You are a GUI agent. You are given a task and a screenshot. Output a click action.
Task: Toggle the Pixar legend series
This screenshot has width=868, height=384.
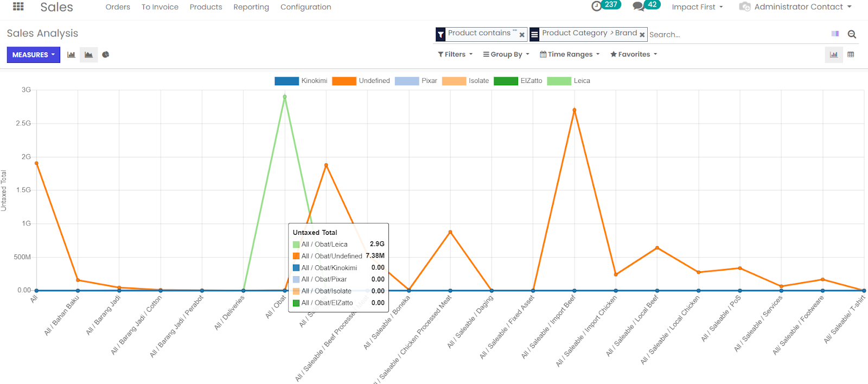[x=416, y=81]
